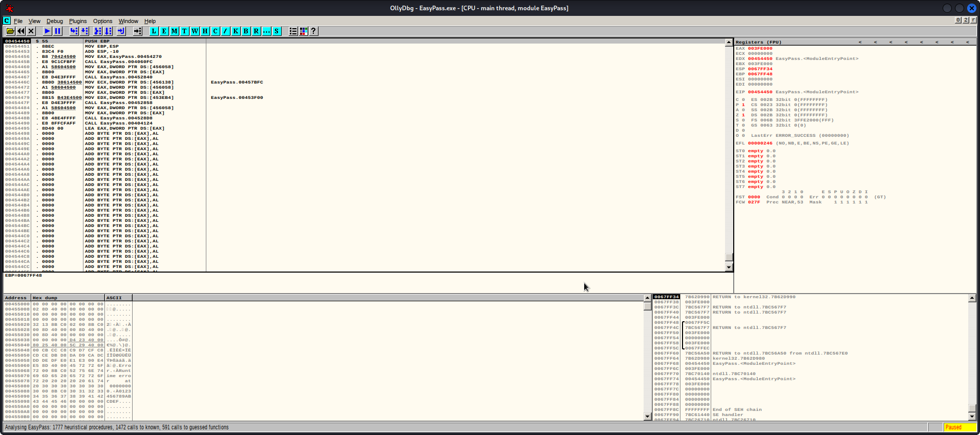Screen dimensions: 980x435
Task: Select the ESP register value 0067FF34
Action: [760, 69]
